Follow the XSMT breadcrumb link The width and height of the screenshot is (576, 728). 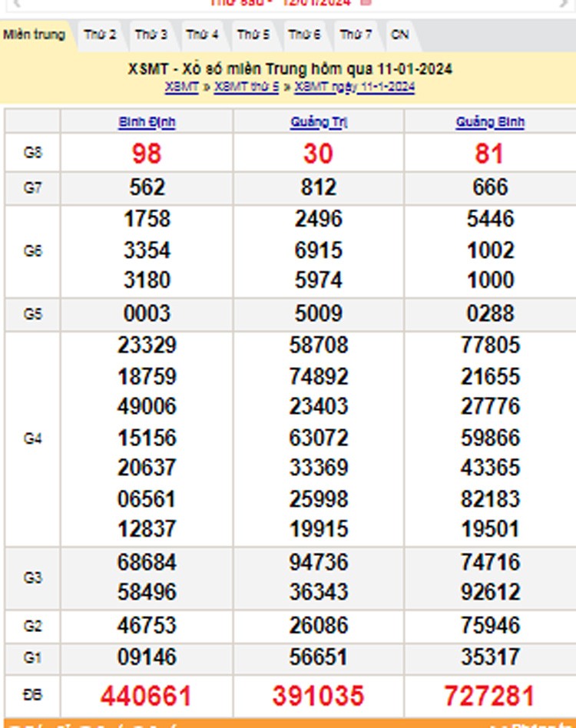click(x=181, y=87)
